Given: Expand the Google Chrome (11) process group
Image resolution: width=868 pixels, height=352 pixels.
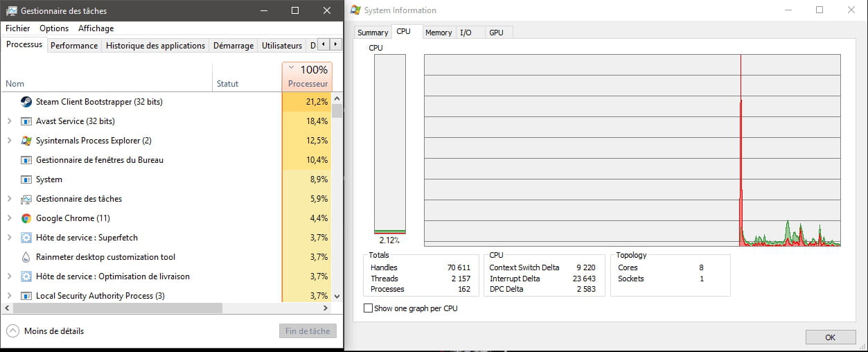Looking at the screenshot, I should point(9,218).
